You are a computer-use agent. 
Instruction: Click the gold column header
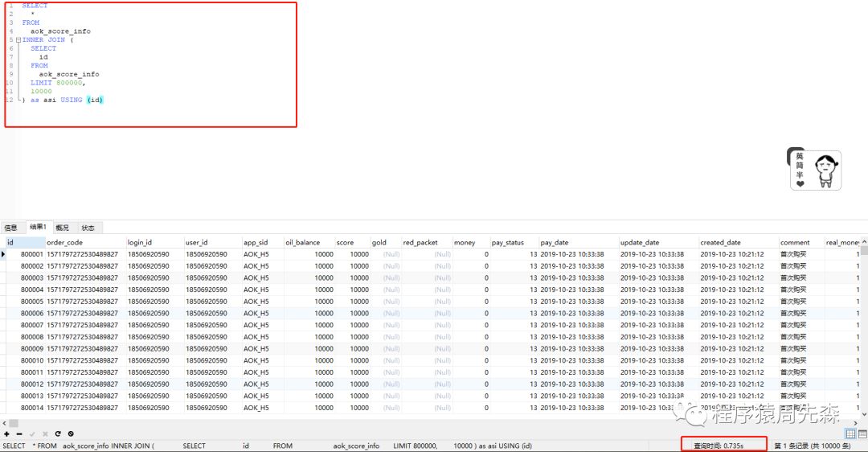pos(386,242)
